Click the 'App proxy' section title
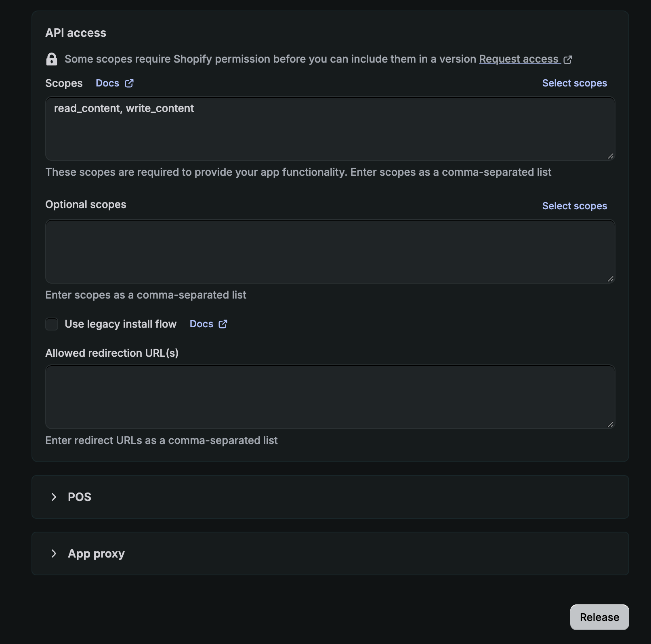Image resolution: width=651 pixels, height=644 pixels. click(x=96, y=554)
